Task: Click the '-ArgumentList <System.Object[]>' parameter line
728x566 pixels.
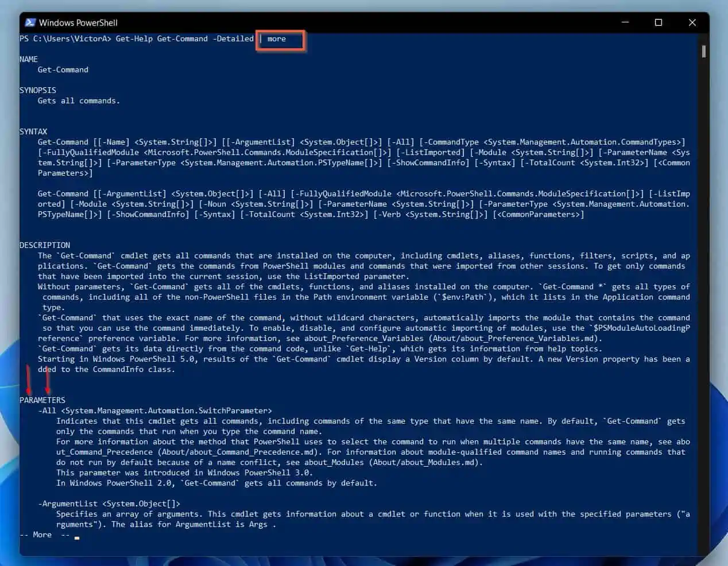Action: pos(109,503)
